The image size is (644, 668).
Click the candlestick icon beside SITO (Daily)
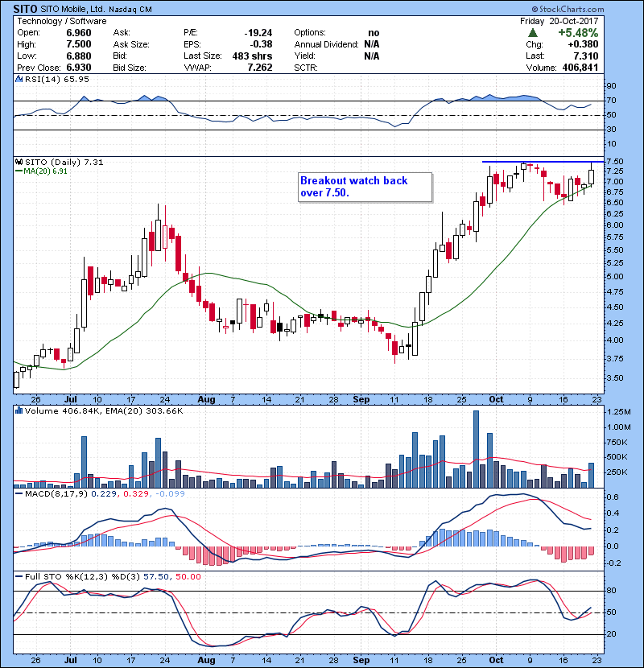(x=19, y=162)
